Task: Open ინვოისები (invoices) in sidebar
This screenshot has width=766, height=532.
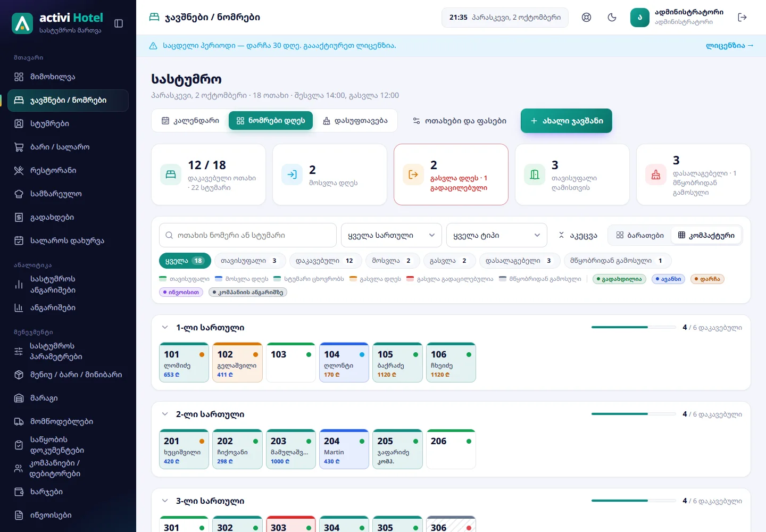Action: pyautogui.click(x=68, y=515)
